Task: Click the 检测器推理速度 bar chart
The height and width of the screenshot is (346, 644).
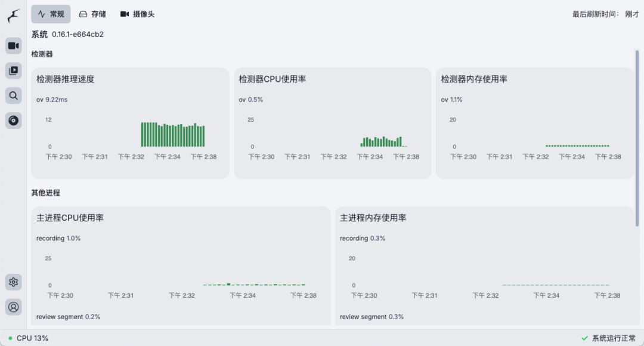Action: click(173, 135)
